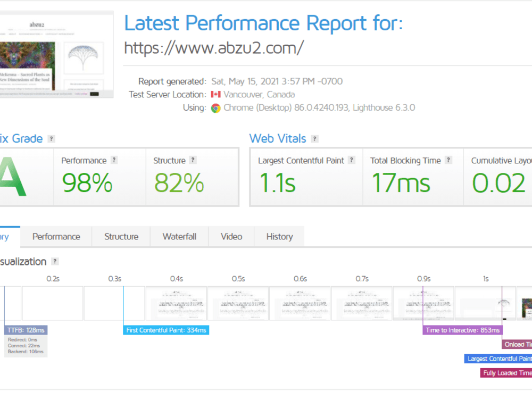Click the filmstrip frame at 0.4s

[x=177, y=303]
